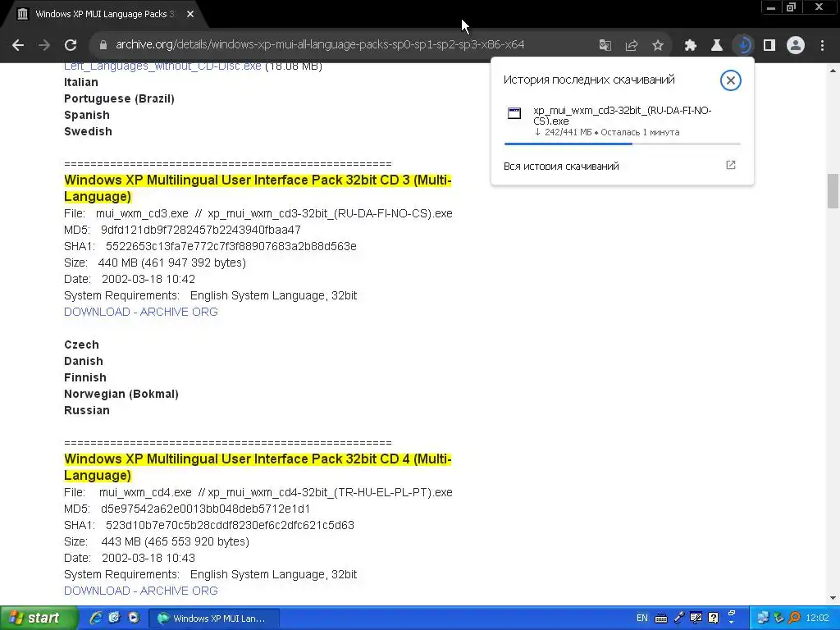Launch the second Quick Launch icon
This screenshot has width=840, height=630.
point(114,618)
